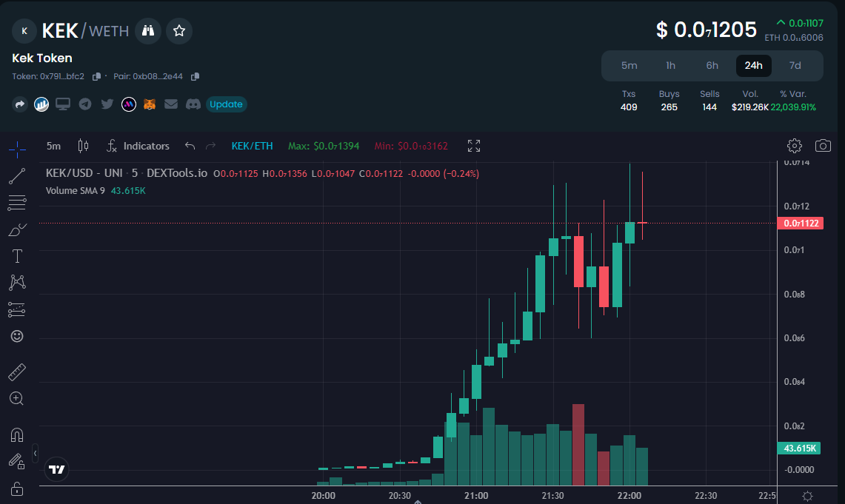
Task: Select the Text annotation tool
Action: [x=17, y=256]
